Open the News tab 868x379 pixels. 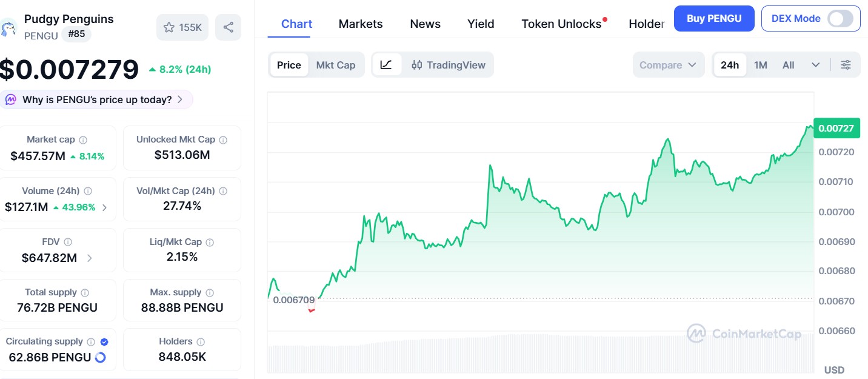[424, 24]
